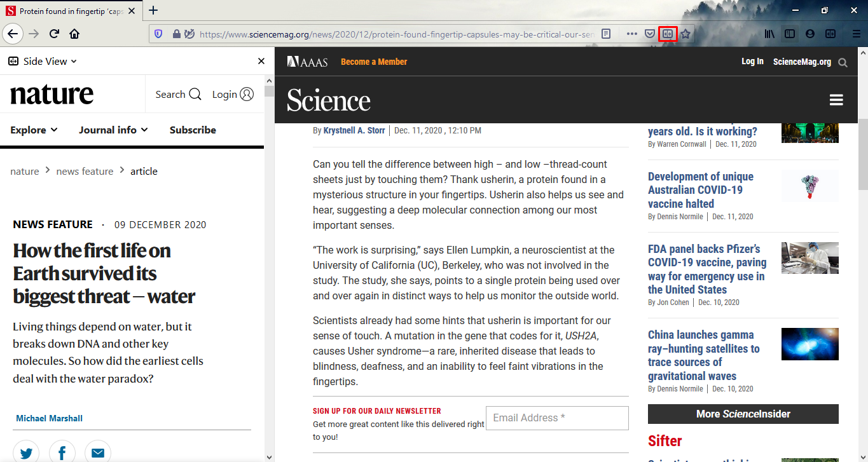Open the Journal info dropdown
Screen dimensions: 868x462
[x=113, y=130]
